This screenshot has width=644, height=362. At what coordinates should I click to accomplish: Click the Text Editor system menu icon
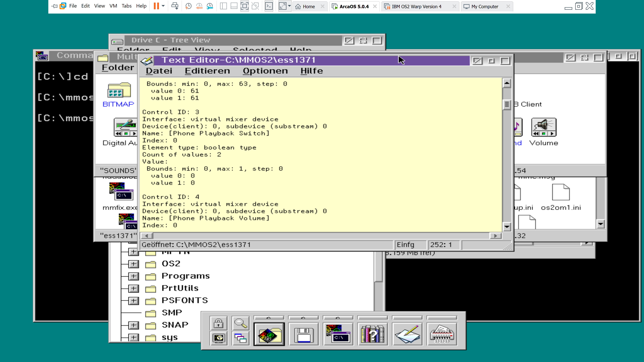click(147, 61)
